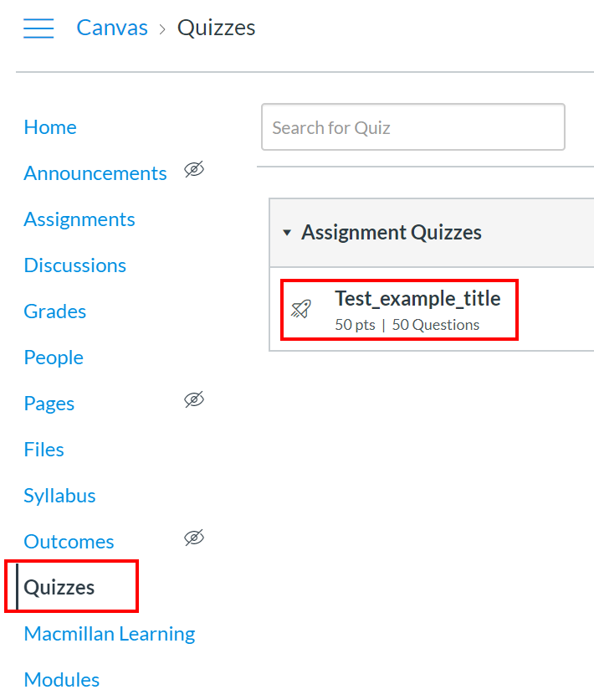
Task: Go to the Modules page
Action: pos(62,680)
